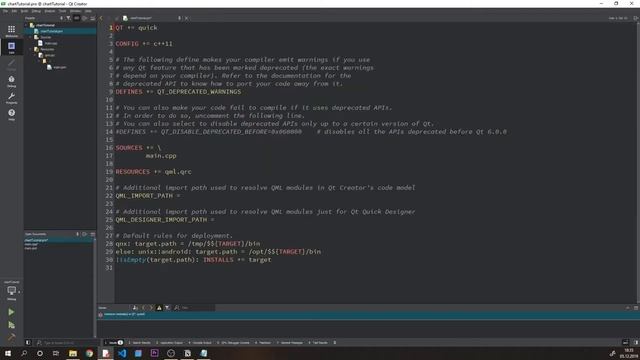
Task: Click filter tree icon in Projects panel
Action: (69, 18)
